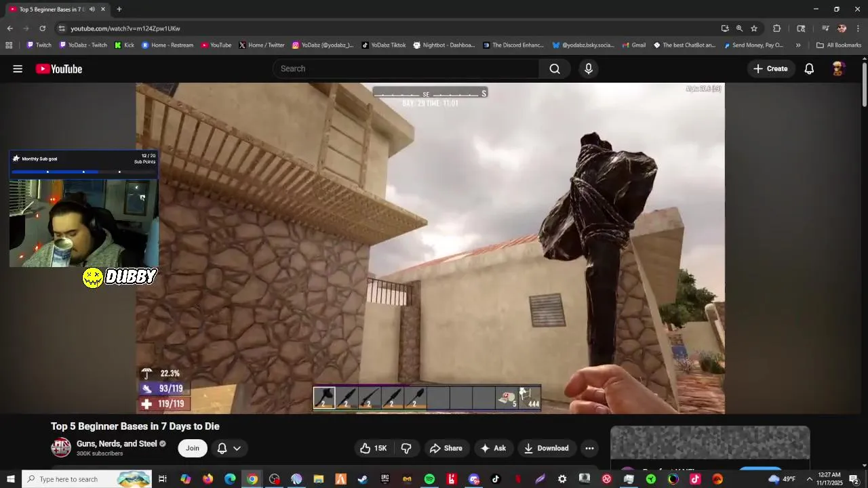Screen dimensions: 868x488
Task: Expand the notification options chevron
Action: pyautogui.click(x=237, y=448)
